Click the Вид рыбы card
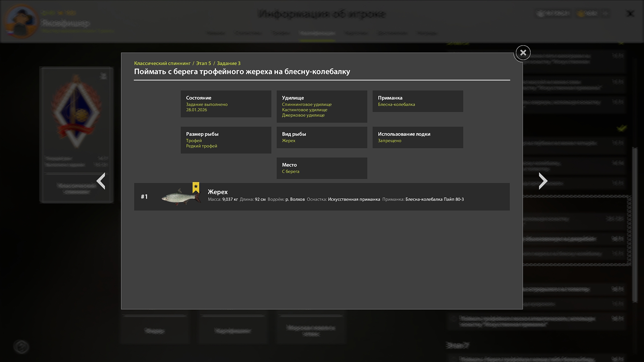 (x=322, y=137)
